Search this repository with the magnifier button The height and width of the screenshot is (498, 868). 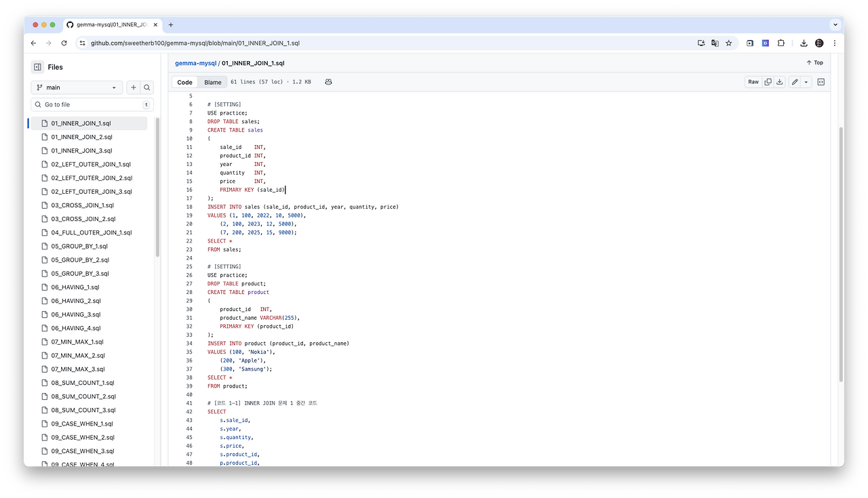click(x=146, y=87)
